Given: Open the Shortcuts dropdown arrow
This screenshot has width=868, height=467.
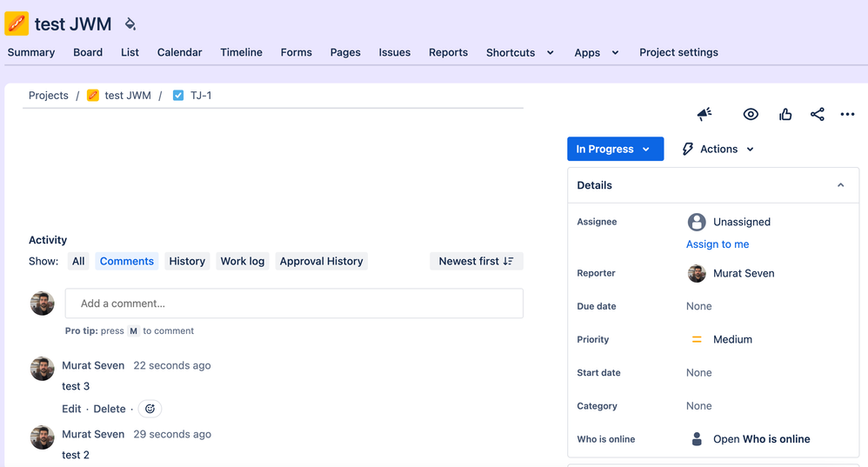Looking at the screenshot, I should coord(551,52).
